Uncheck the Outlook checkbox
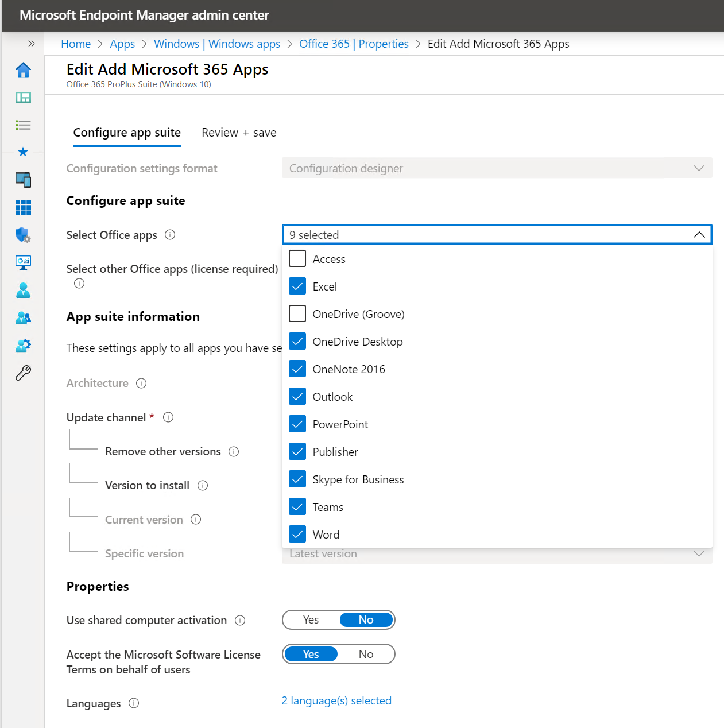Screen dimensions: 724x728 tap(297, 397)
